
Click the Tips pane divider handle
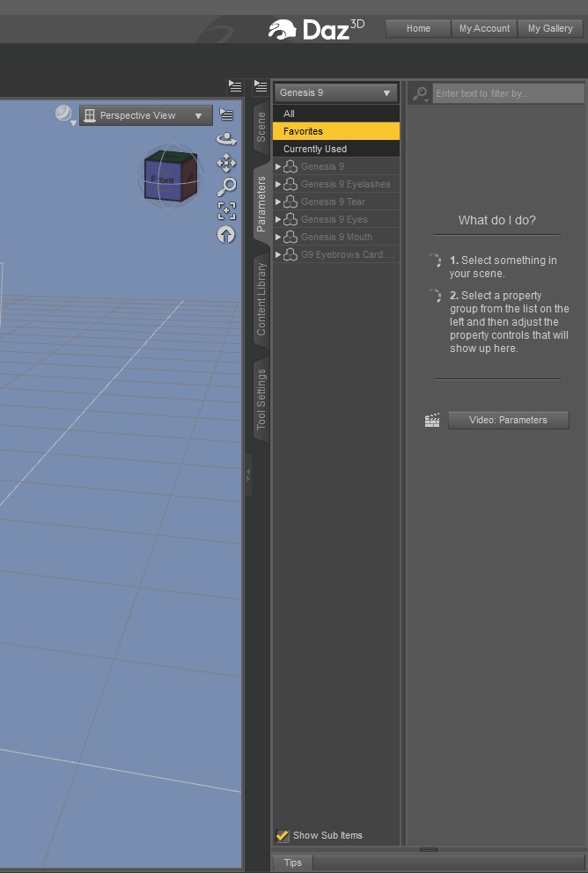tap(428, 849)
